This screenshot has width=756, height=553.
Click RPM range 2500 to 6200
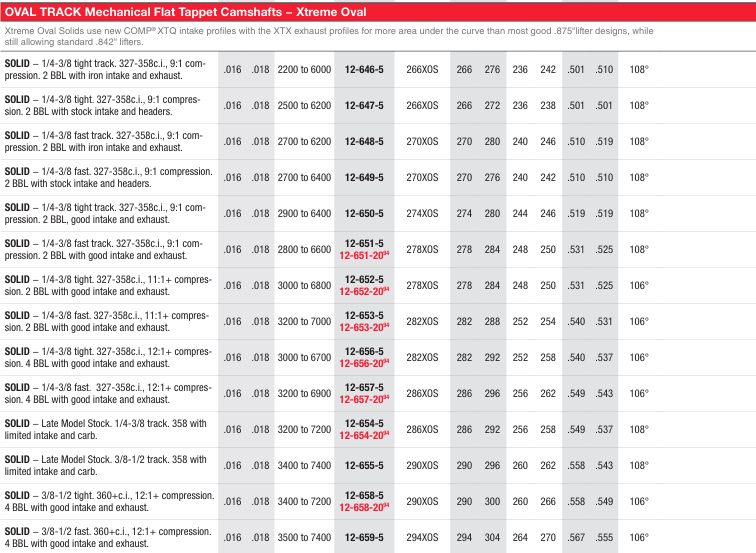pos(304,105)
